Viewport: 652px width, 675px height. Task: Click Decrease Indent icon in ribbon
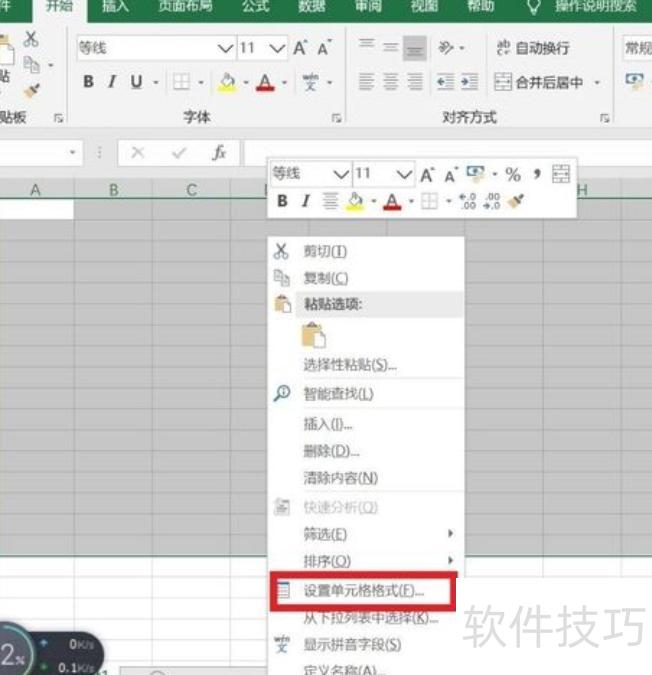445,81
